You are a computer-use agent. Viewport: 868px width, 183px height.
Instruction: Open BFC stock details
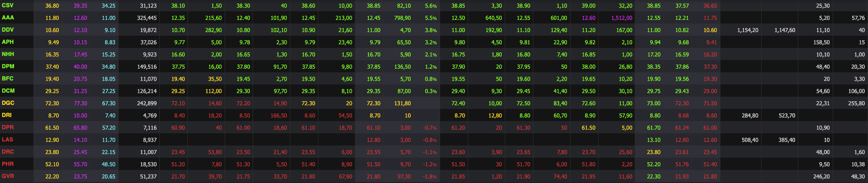[x=8, y=79]
